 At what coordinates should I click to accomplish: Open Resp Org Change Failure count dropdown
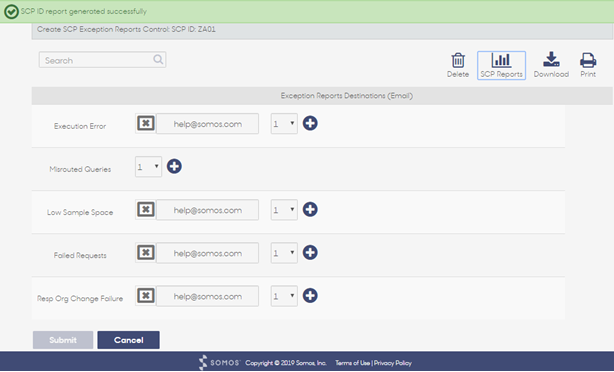coord(284,296)
